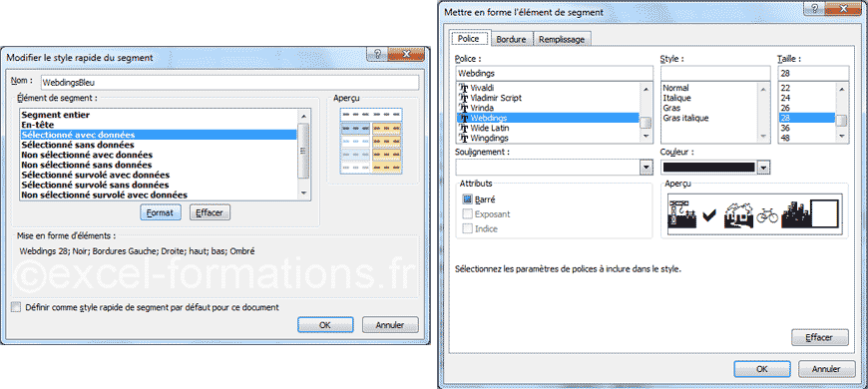Screen dimensions: 868x389
Task: Click the Webdings font Aperçu preview
Action: pos(754,214)
